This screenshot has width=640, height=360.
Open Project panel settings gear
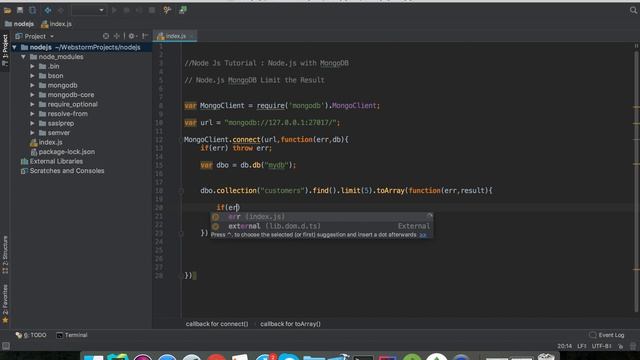[132, 36]
